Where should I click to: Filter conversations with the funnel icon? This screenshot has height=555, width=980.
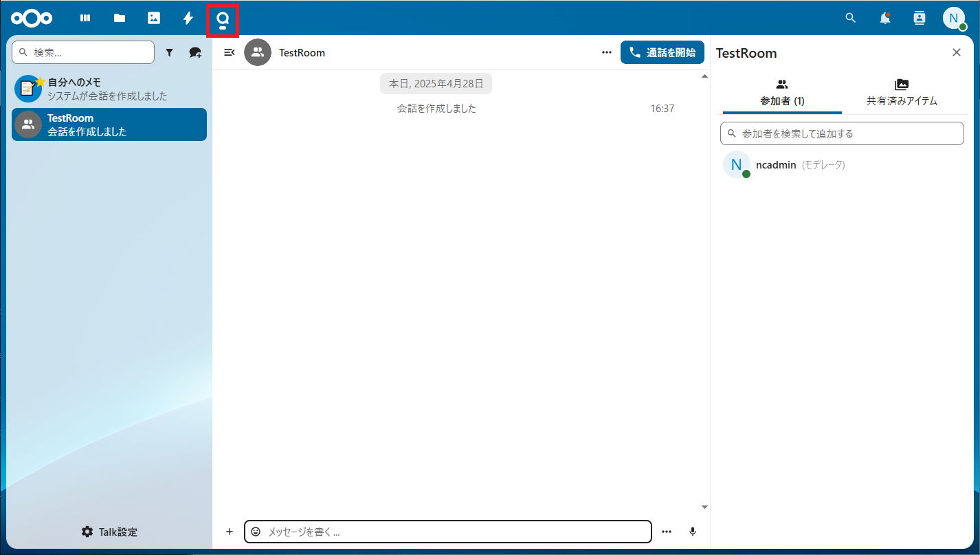[170, 52]
